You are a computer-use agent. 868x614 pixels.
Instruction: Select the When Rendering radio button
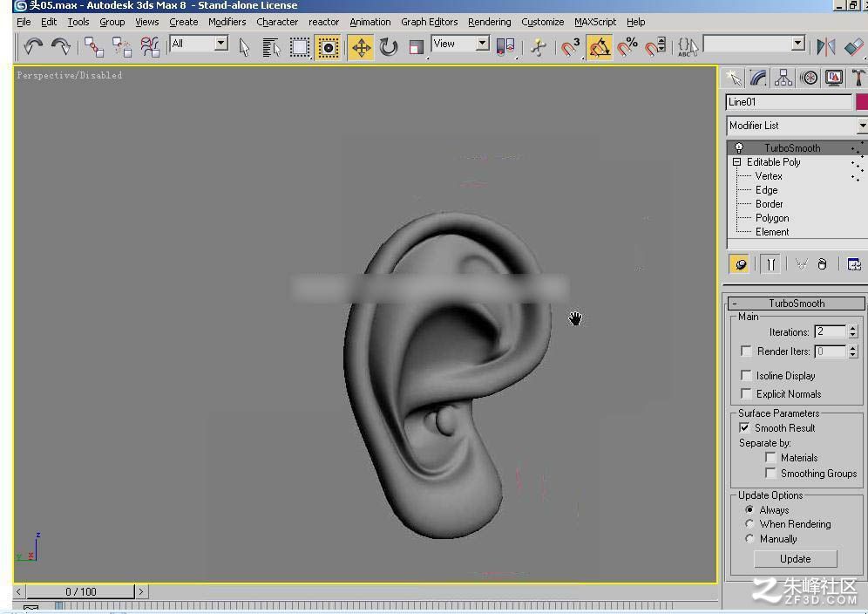click(749, 523)
